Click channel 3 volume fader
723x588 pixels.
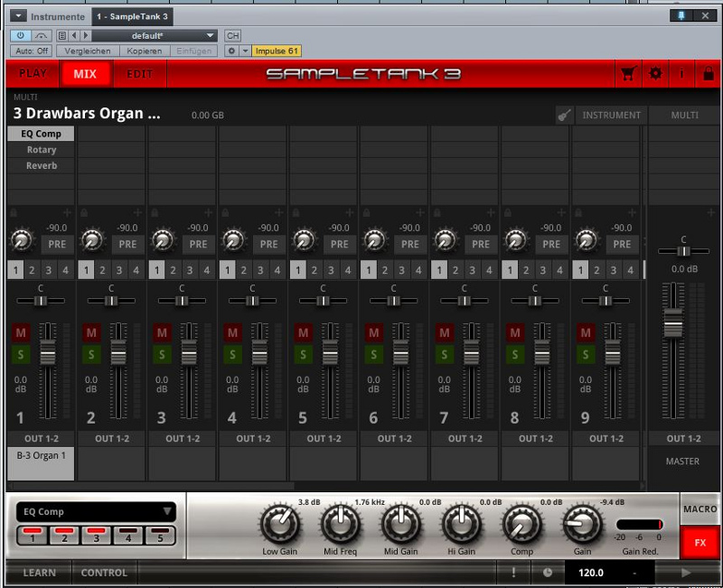pos(189,352)
